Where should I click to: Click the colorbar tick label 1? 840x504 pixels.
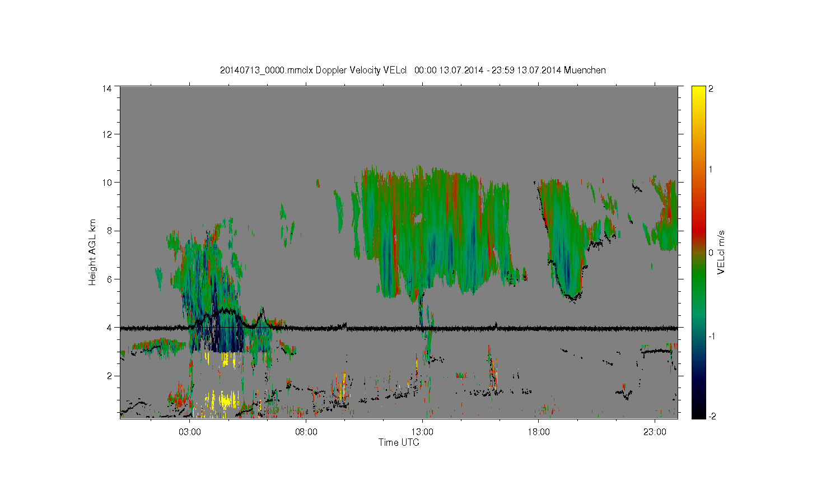(x=711, y=170)
